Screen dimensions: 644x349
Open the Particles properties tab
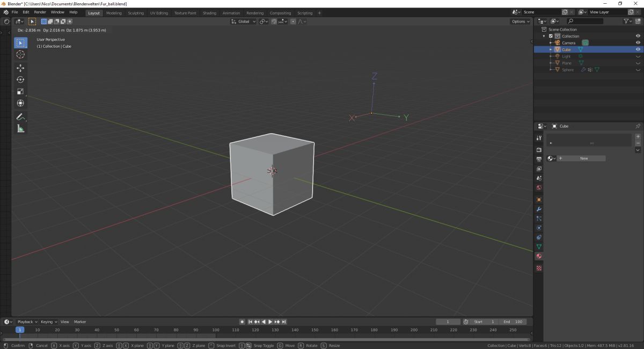539,219
